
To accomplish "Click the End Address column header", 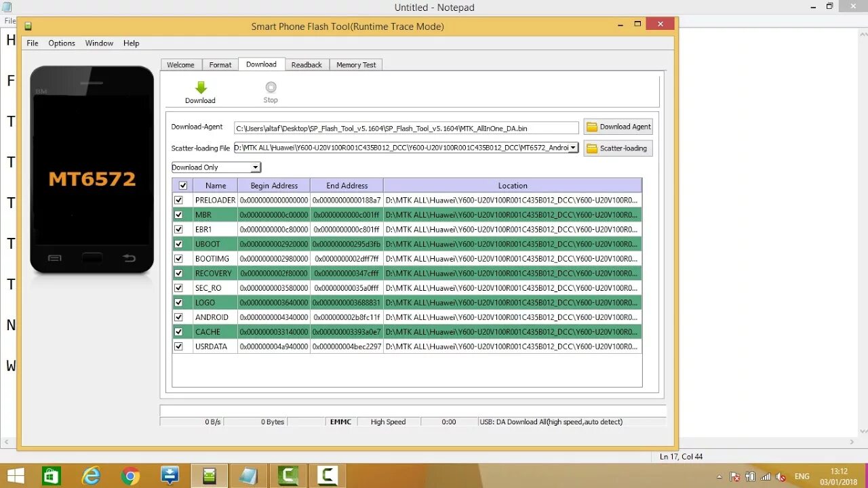I will [347, 186].
